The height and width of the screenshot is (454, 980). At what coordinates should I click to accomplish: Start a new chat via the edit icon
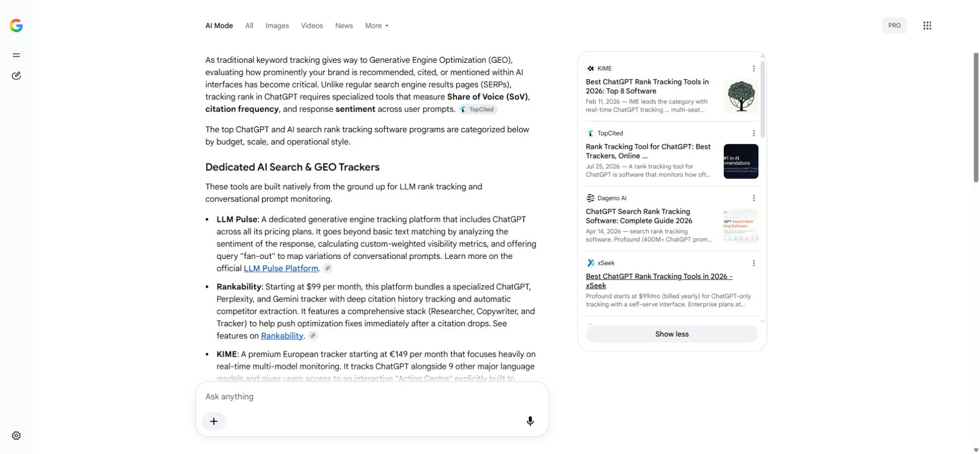[x=16, y=76]
